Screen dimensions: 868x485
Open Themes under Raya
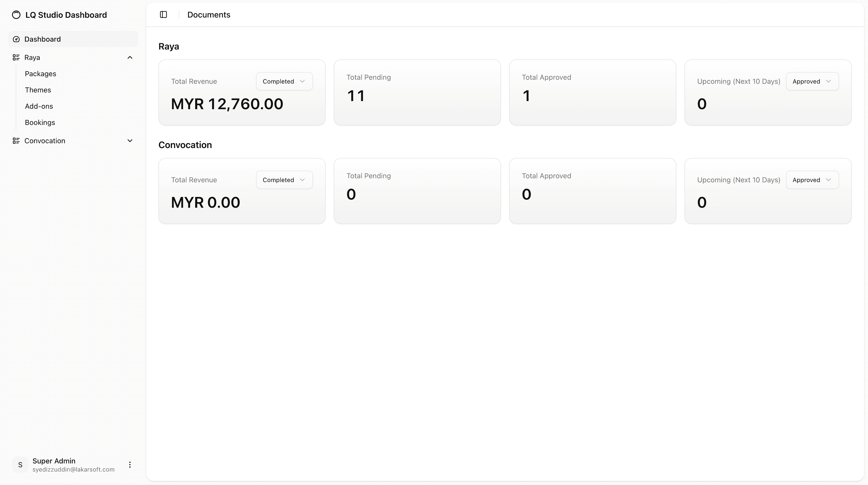pyautogui.click(x=38, y=90)
